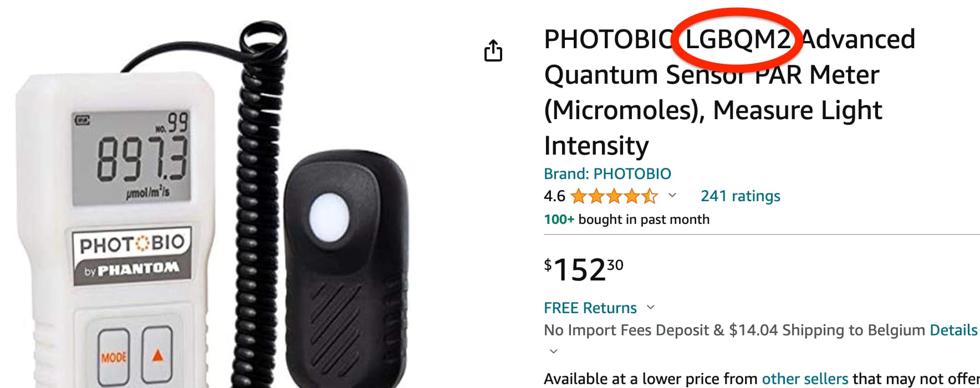View offers from other sellers
The width and height of the screenshot is (980, 388).
[x=805, y=379]
